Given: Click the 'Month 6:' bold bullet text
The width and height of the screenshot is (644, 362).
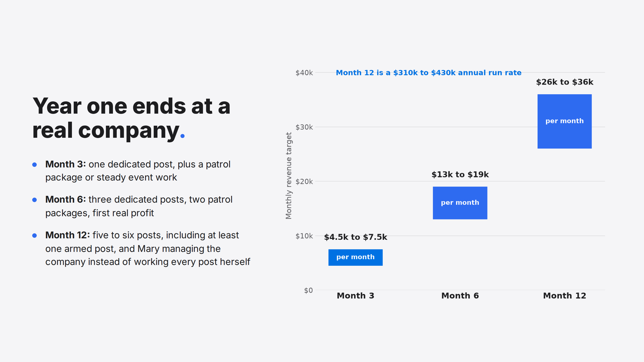Looking at the screenshot, I should pos(66,200).
